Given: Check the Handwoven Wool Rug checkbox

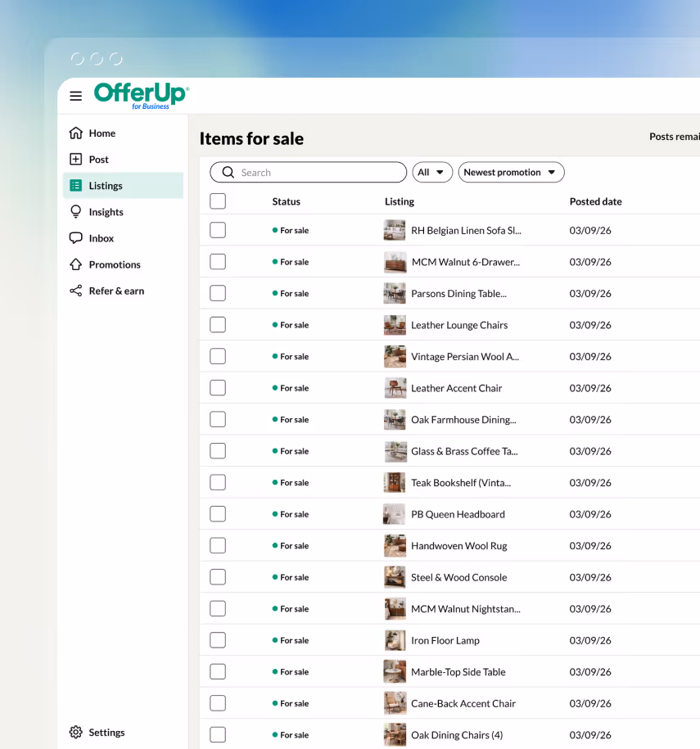Looking at the screenshot, I should (x=218, y=545).
